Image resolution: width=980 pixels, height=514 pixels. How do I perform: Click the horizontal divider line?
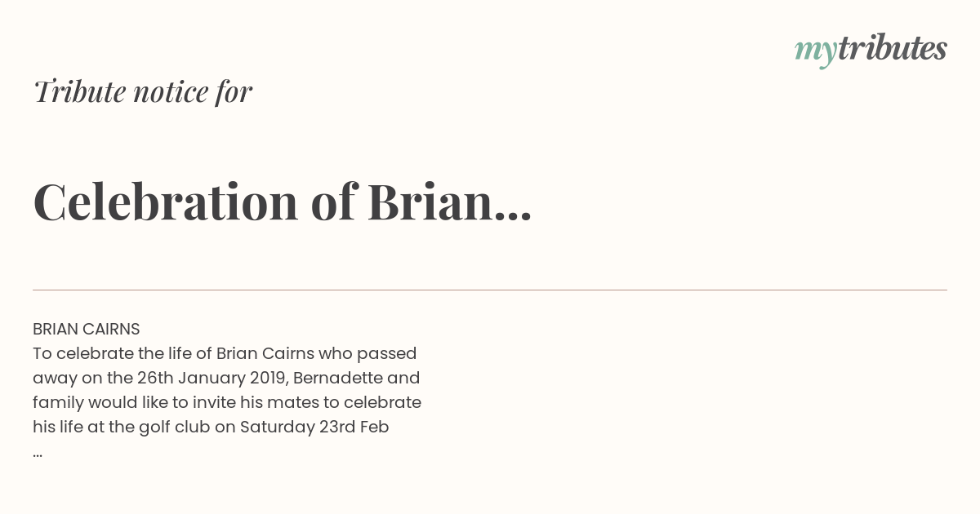click(490, 290)
